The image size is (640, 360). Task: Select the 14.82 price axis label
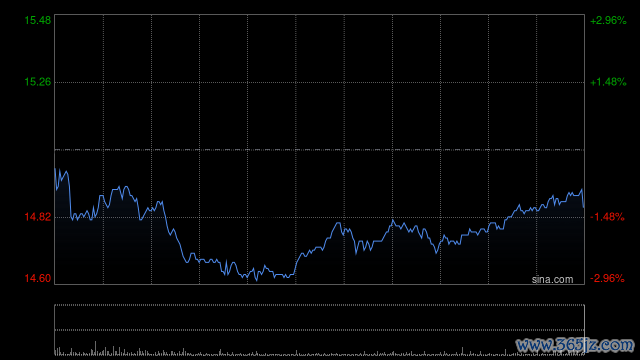click(x=38, y=217)
